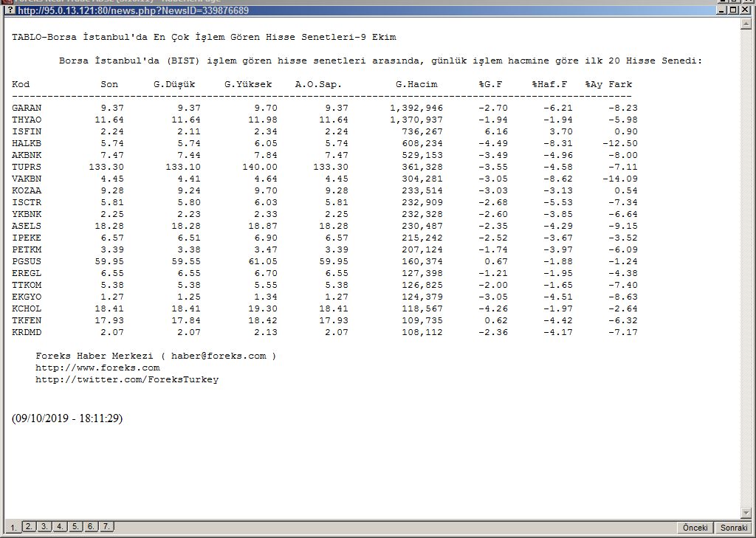This screenshot has width=756, height=538.
Task: Select the GARAN stock code
Action: 27,108
